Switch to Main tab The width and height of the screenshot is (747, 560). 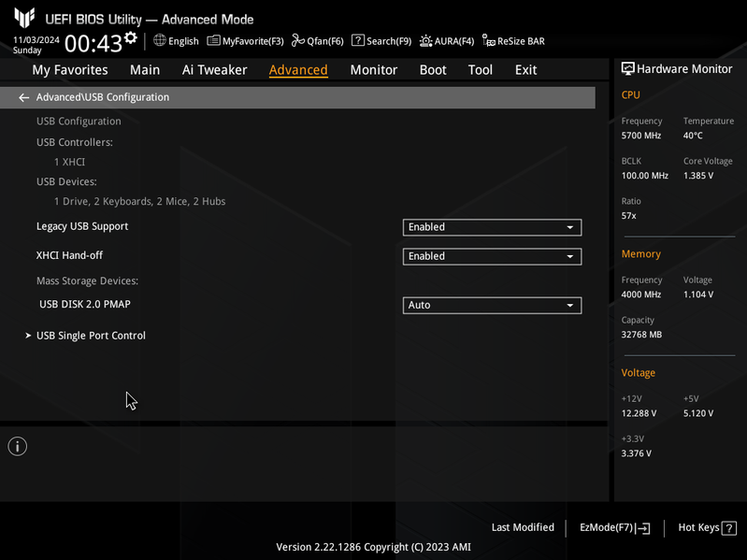pyautogui.click(x=145, y=70)
